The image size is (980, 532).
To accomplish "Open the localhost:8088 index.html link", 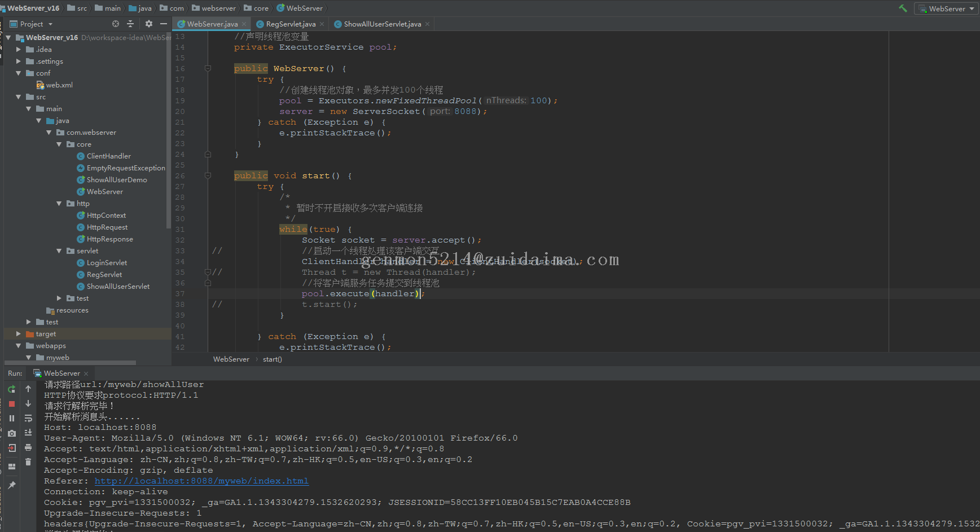I will click(x=201, y=481).
